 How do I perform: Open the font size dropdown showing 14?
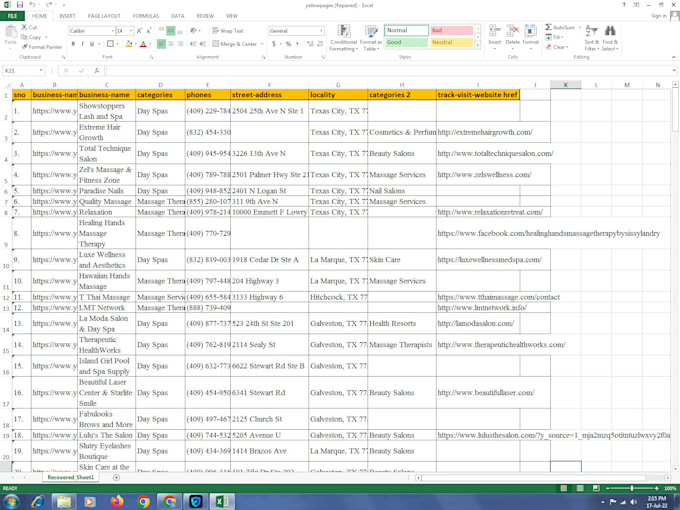(x=131, y=31)
